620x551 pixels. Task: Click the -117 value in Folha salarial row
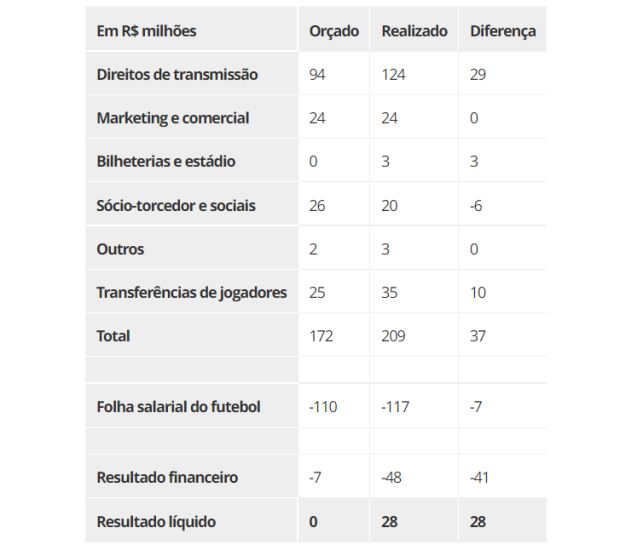pyautogui.click(x=397, y=407)
